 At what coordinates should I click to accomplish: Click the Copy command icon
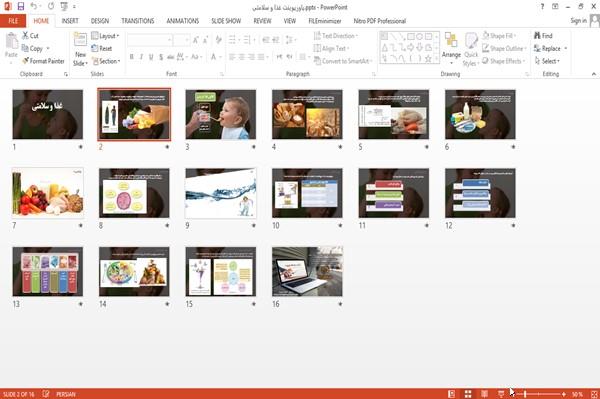coord(25,48)
